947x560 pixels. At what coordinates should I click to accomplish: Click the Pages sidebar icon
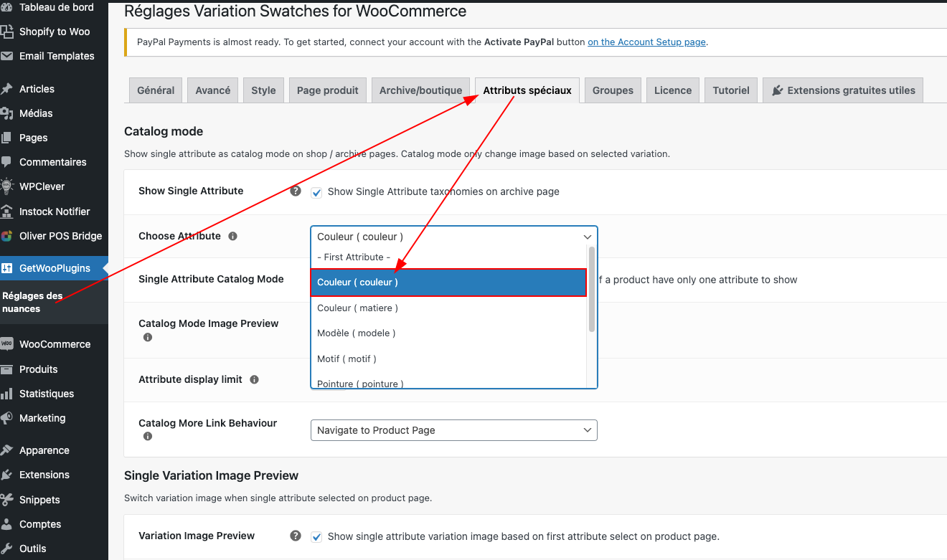coord(6,138)
